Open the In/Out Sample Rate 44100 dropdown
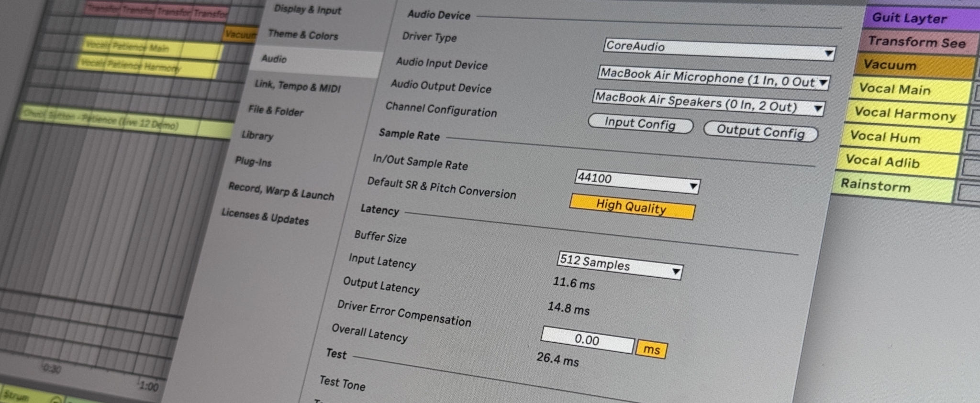The height and width of the screenshot is (403, 980). (x=637, y=181)
